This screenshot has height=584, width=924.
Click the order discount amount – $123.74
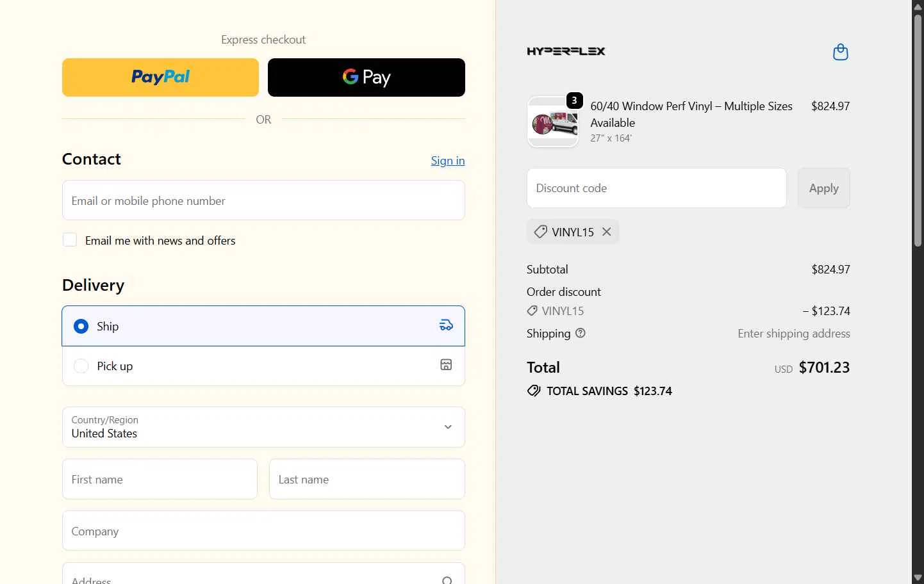tap(826, 311)
